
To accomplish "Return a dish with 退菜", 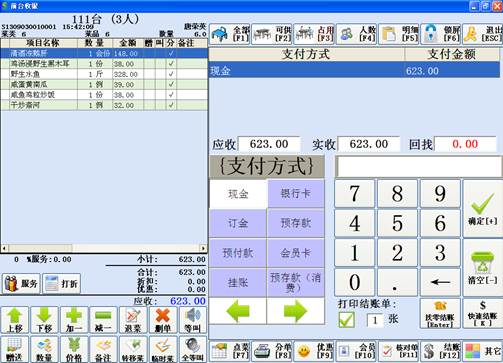I will pos(133,320).
